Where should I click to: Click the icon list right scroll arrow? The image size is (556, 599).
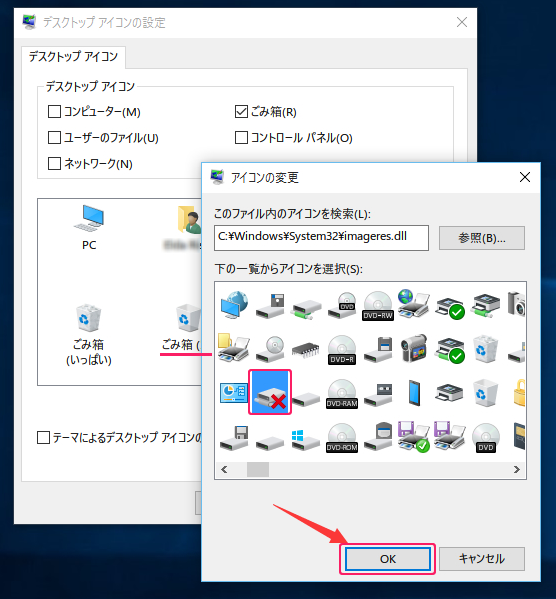[517, 469]
